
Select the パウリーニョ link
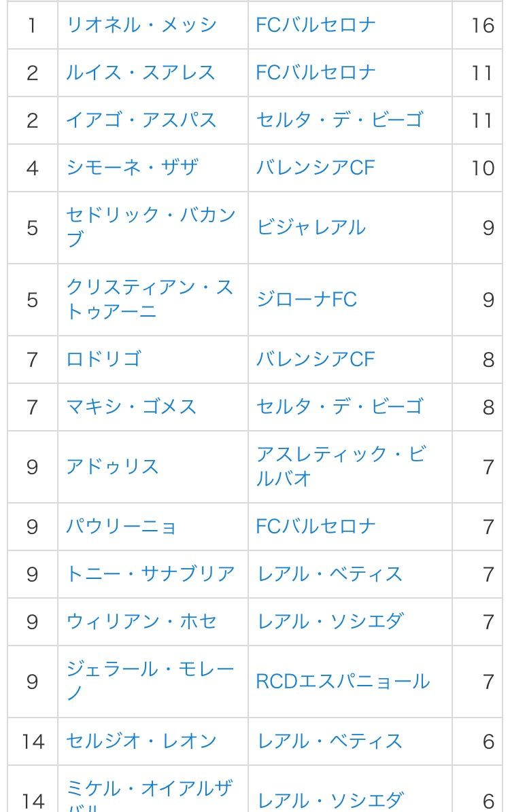click(x=122, y=527)
